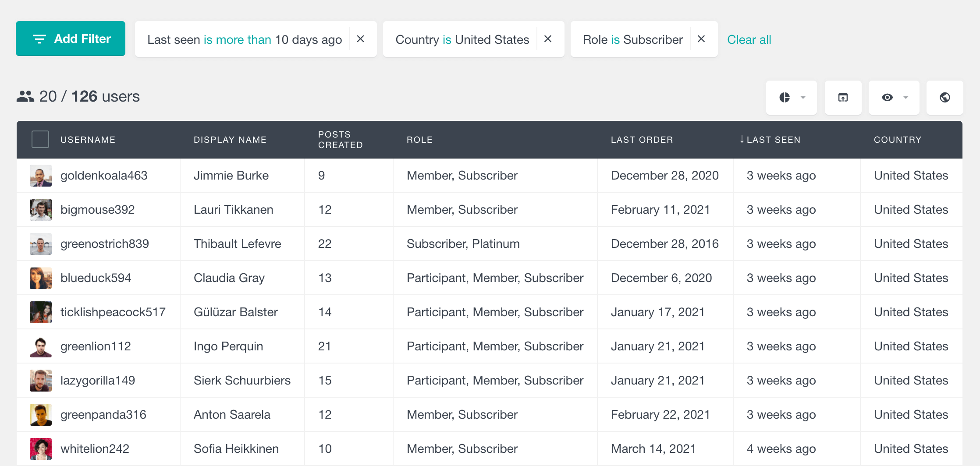
Task: Sort by the Country column header
Action: (x=898, y=140)
